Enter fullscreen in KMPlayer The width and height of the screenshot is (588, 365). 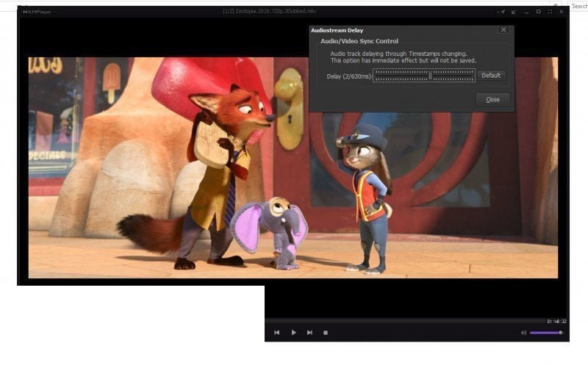pos(550,12)
